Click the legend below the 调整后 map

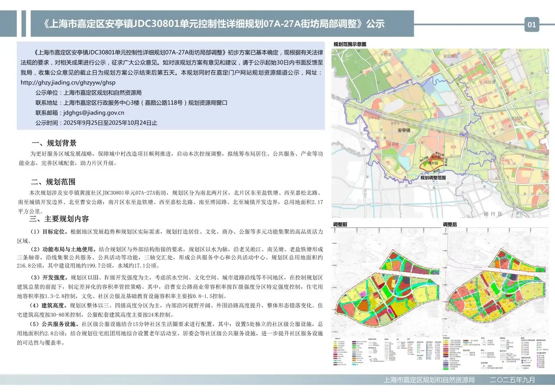click(496, 352)
